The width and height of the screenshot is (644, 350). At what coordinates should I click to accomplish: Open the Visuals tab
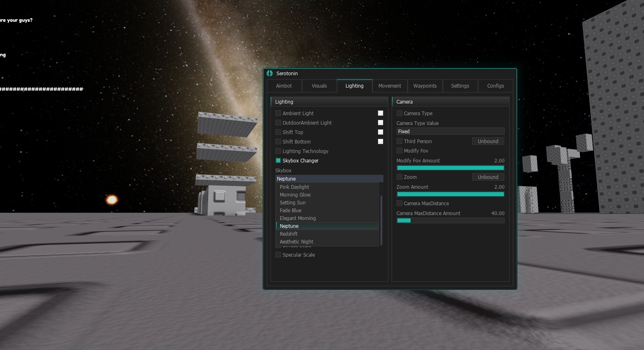coord(319,86)
